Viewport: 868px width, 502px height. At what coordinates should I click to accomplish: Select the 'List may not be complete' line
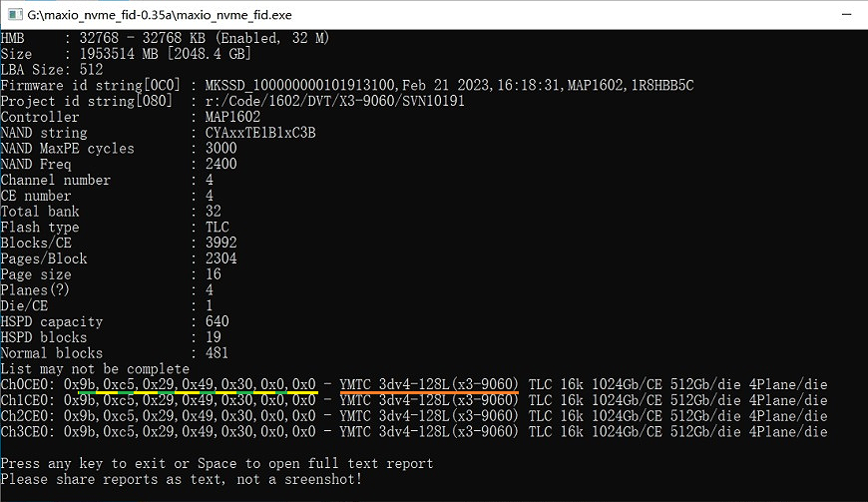(x=95, y=369)
